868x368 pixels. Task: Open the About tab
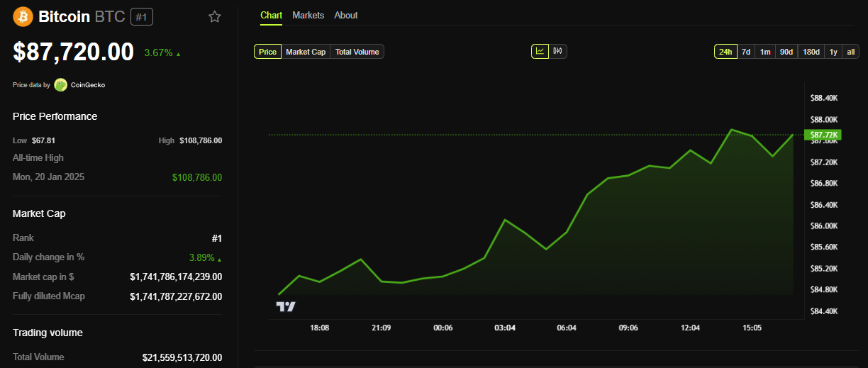click(x=346, y=15)
